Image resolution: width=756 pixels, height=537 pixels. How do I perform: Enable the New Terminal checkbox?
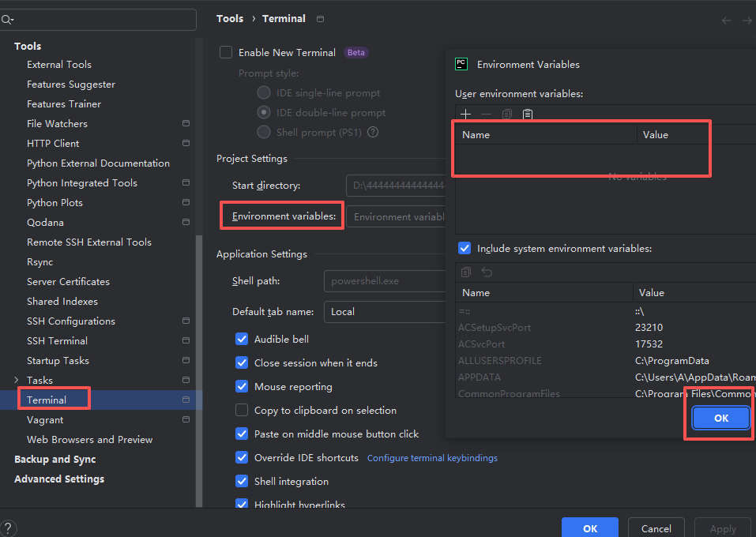226,53
